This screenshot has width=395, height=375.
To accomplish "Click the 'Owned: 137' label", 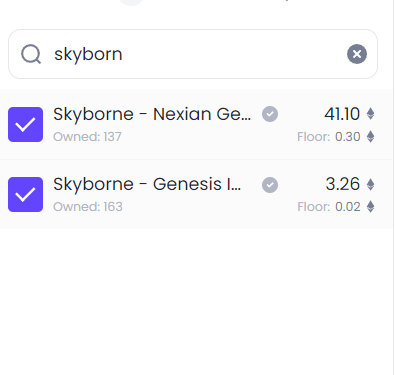I will click(x=87, y=137).
